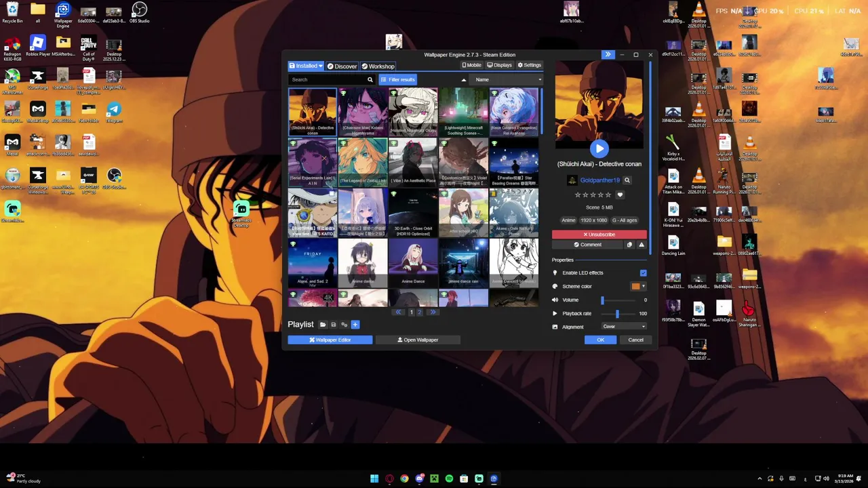Click the properties panel scrollbar
The image size is (868, 488).
pos(650,159)
